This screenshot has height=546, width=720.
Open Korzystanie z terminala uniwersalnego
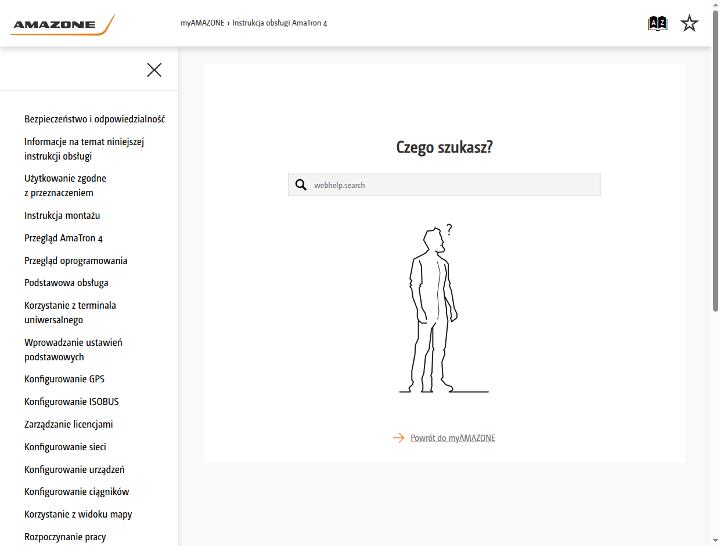tap(70, 313)
